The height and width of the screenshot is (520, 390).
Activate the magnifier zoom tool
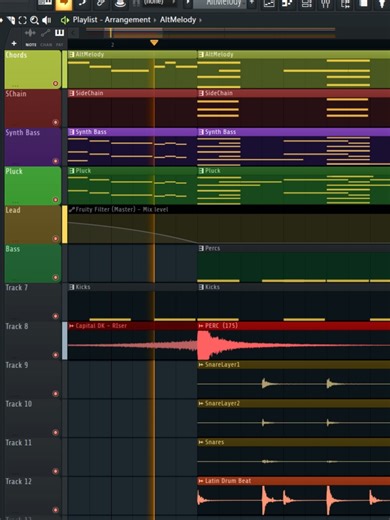click(x=34, y=20)
